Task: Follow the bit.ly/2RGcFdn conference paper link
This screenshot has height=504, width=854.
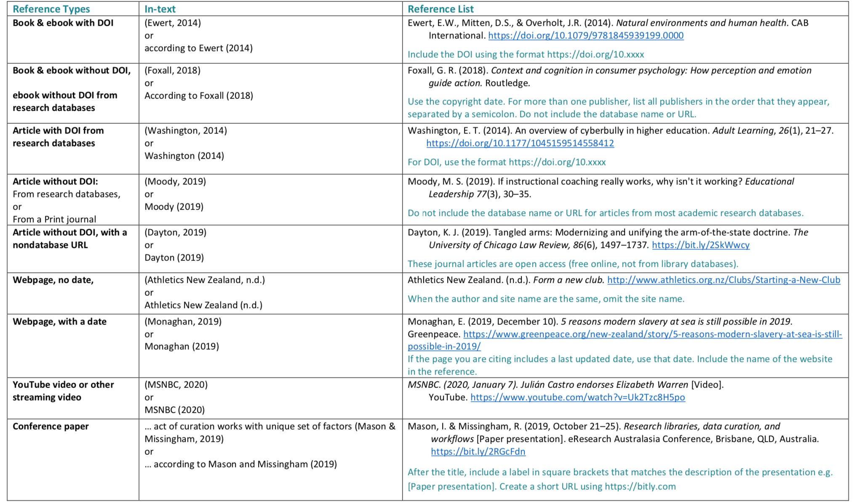Action: point(478,452)
